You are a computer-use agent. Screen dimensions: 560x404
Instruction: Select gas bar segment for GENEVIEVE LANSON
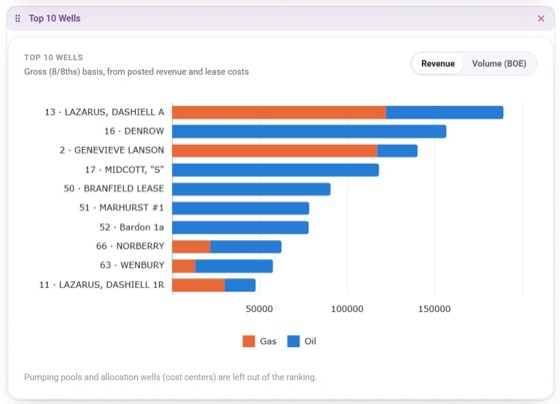pos(275,150)
